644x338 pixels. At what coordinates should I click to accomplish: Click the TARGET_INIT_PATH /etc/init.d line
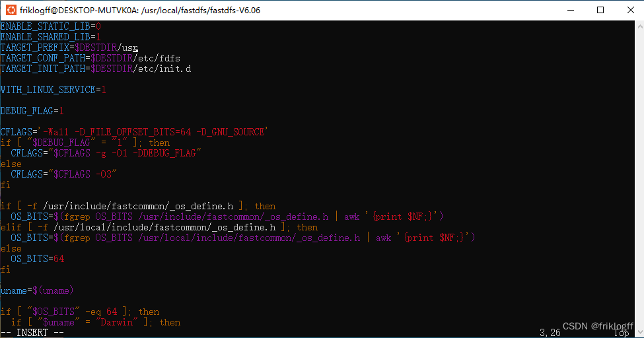tap(96, 69)
